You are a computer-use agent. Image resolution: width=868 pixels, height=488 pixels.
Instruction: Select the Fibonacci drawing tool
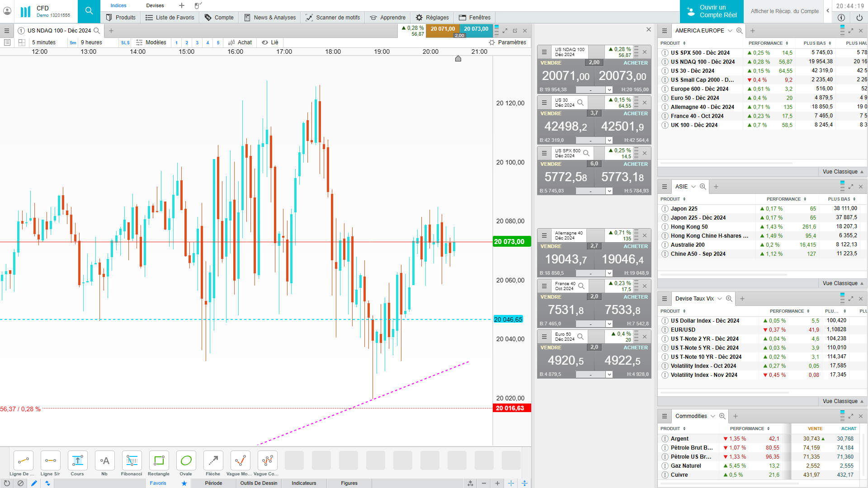coord(132,461)
